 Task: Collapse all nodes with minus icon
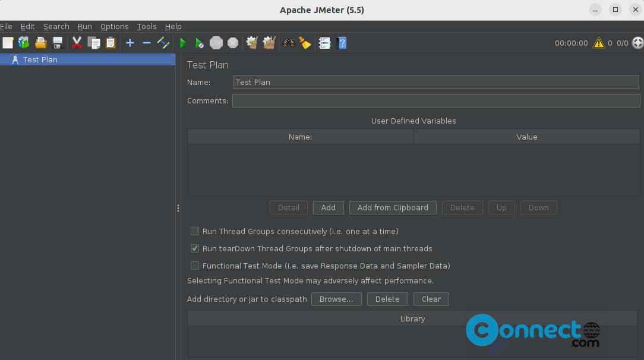click(x=147, y=43)
